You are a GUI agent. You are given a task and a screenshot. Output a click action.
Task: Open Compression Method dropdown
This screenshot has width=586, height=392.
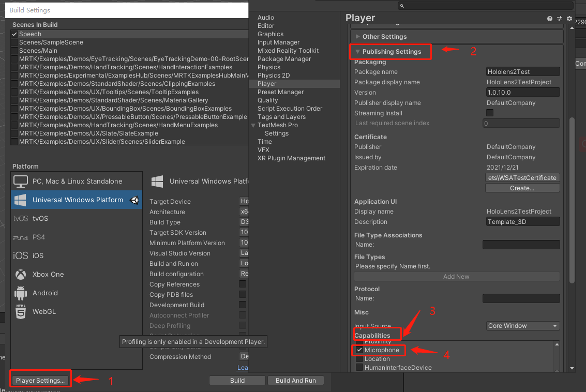[x=244, y=356]
